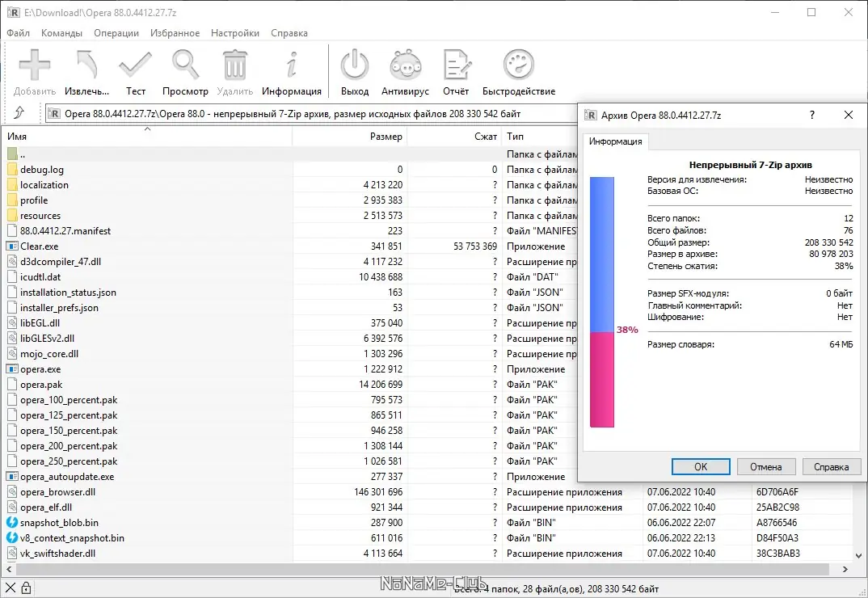Select the debug.log folder icon
The width and height of the screenshot is (868, 598).
(x=12, y=170)
